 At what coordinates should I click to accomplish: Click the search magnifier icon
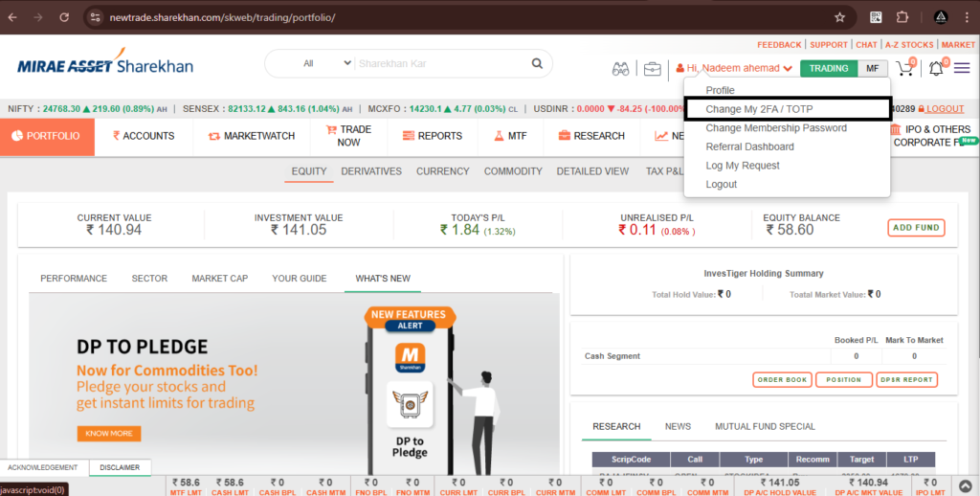click(537, 63)
